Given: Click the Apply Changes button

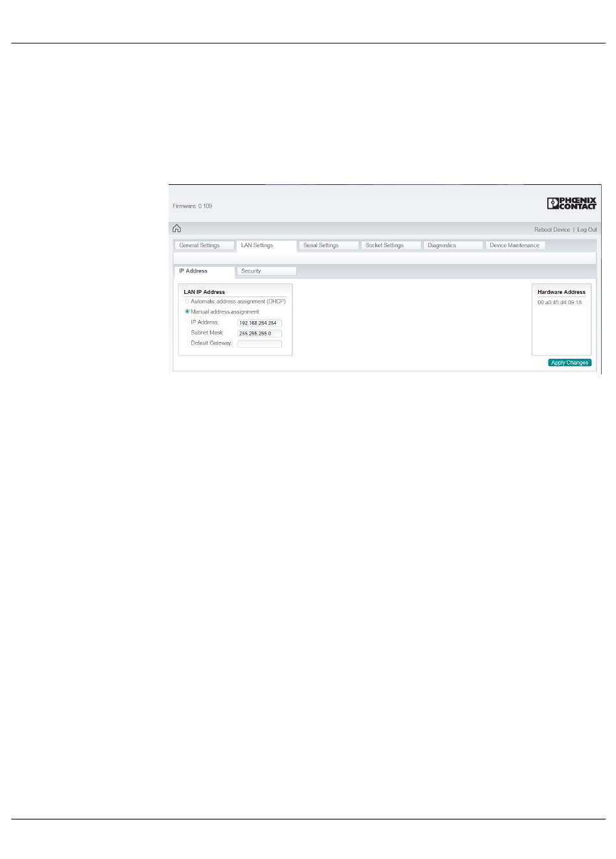Looking at the screenshot, I should click(x=570, y=363).
